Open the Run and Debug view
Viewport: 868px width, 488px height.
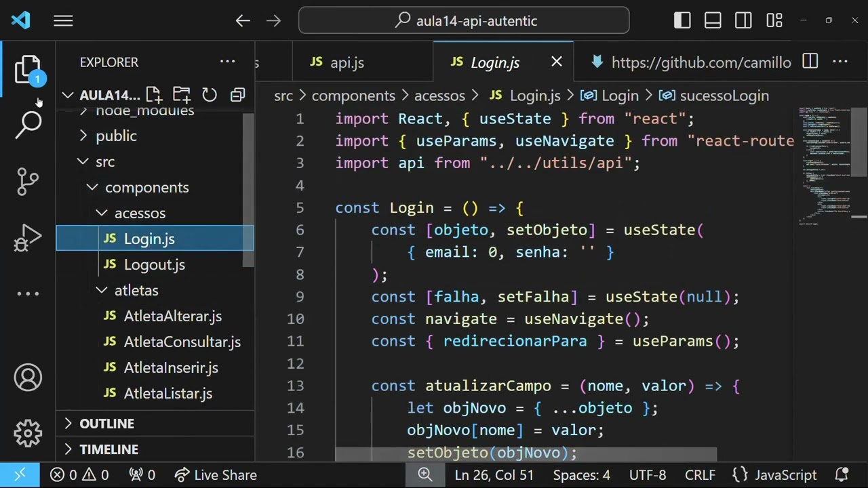coord(28,239)
